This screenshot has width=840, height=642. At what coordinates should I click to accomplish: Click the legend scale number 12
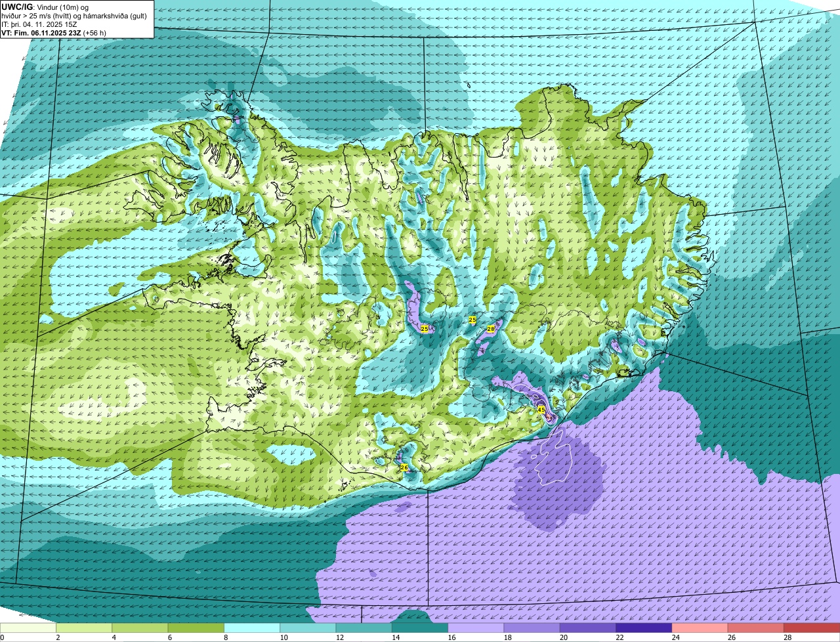pos(339,637)
